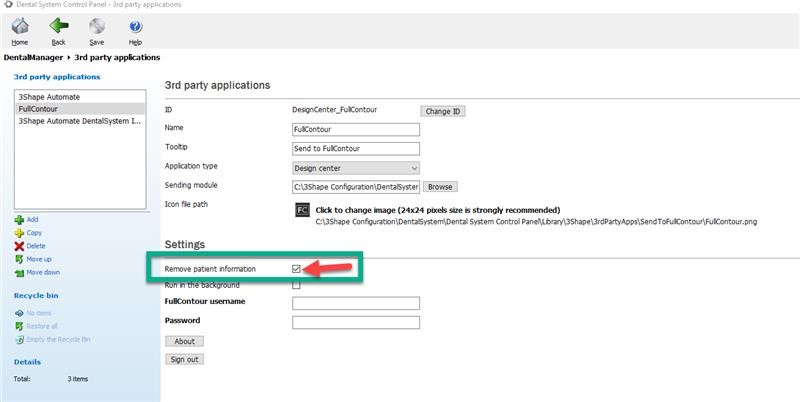Click the About button
Screen dimensions: 800x402
(184, 341)
